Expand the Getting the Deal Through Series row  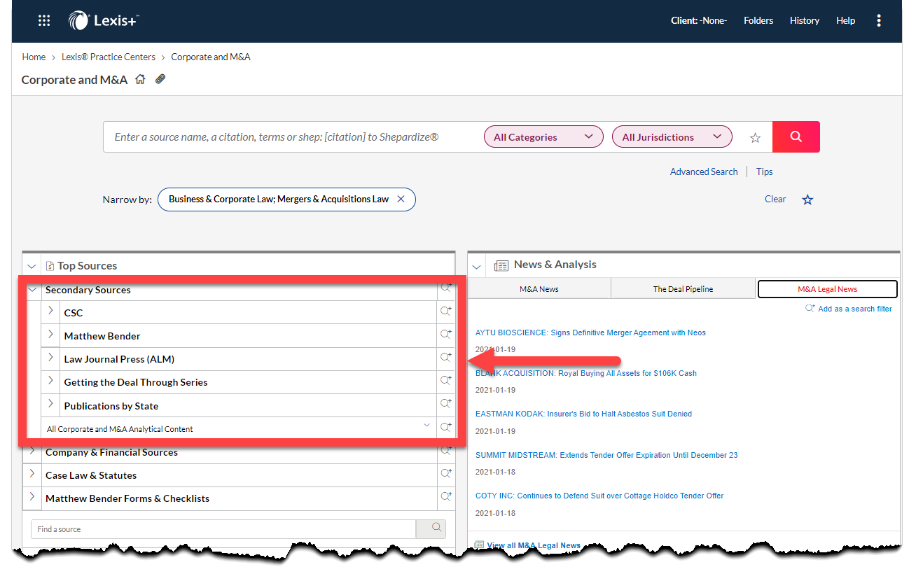[x=50, y=381]
